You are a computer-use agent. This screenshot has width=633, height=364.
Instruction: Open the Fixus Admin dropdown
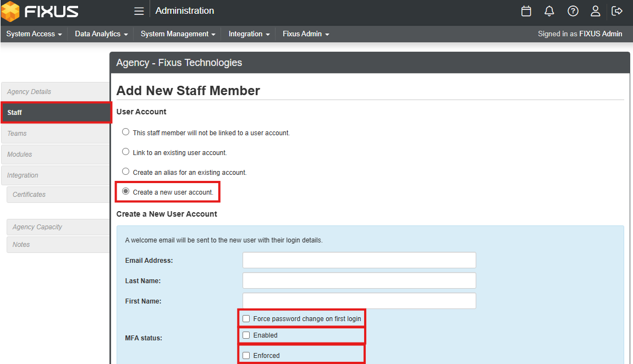coord(302,34)
